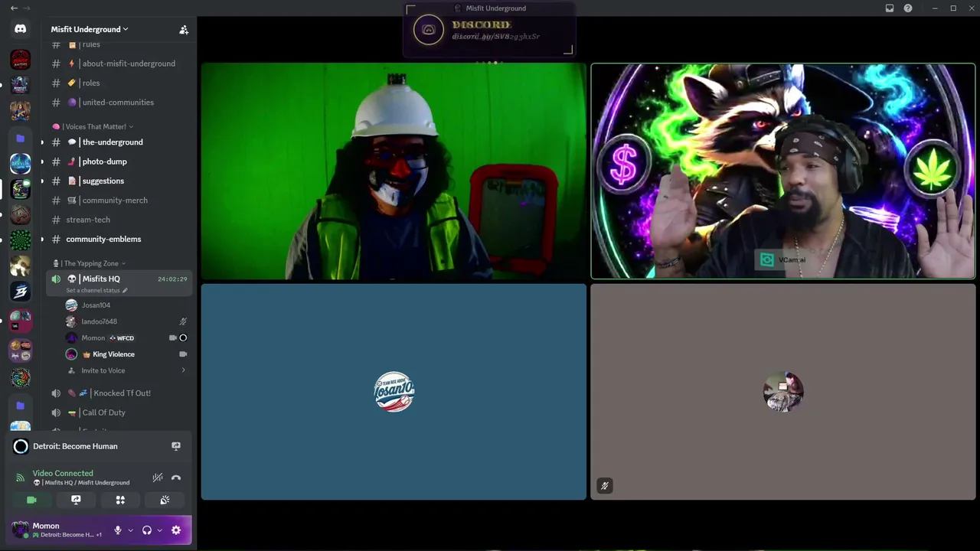The image size is (980, 551).
Task: Select Momon in the voice member list
Action: 126,337
